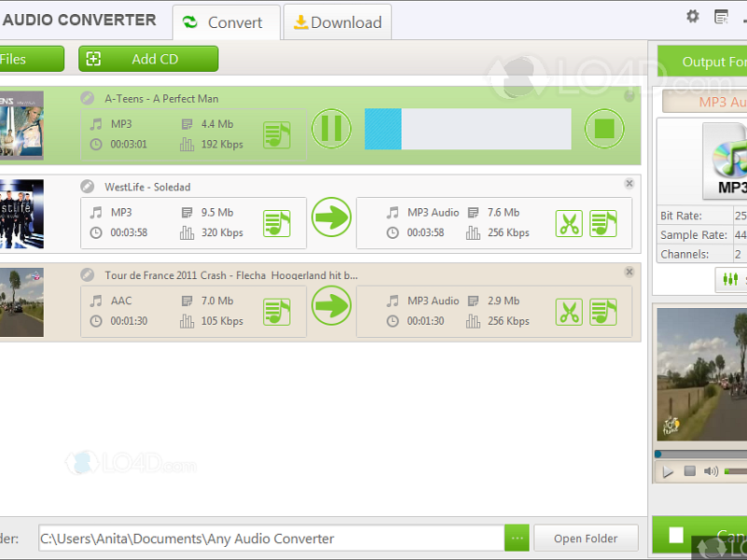747x560 pixels.
Task: Start converting Tour de France track with arrow
Action: tap(331, 306)
